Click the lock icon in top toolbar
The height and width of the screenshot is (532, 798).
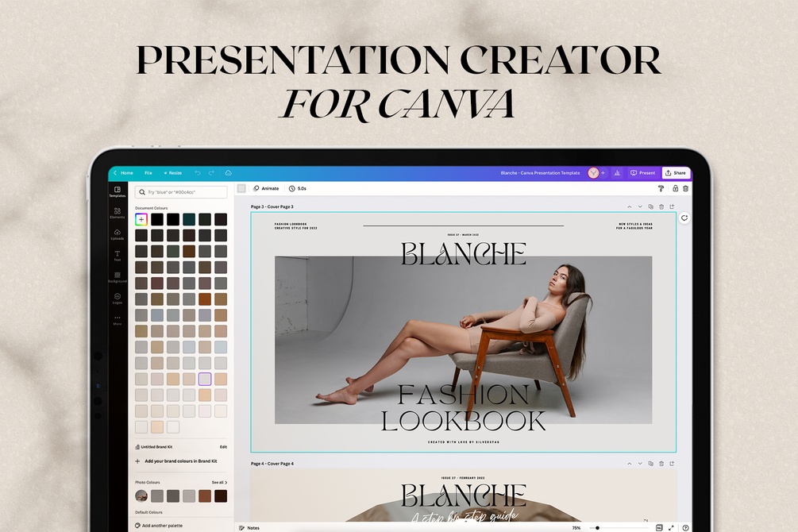(x=676, y=188)
